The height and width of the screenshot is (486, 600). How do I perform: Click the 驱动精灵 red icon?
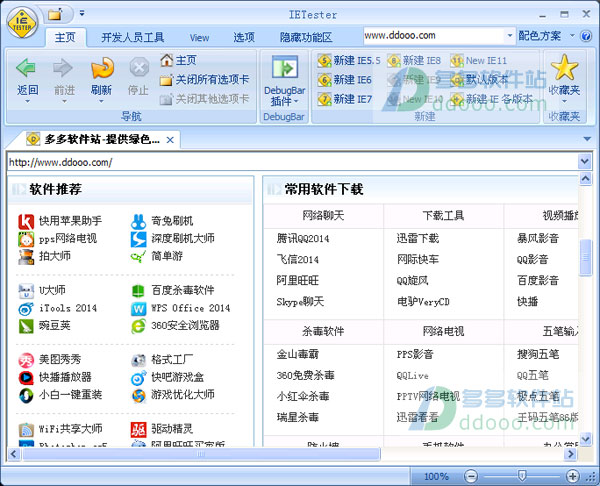coord(138,429)
